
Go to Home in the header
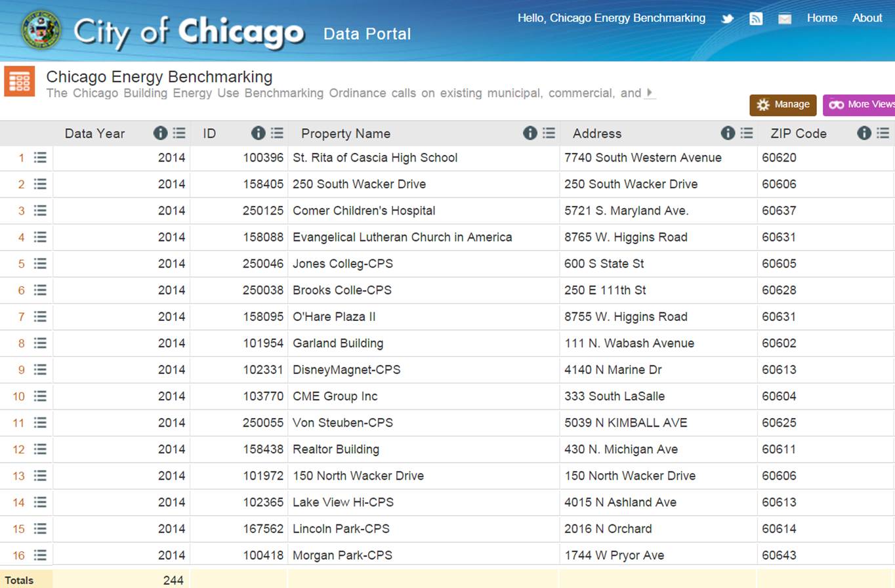[822, 18]
